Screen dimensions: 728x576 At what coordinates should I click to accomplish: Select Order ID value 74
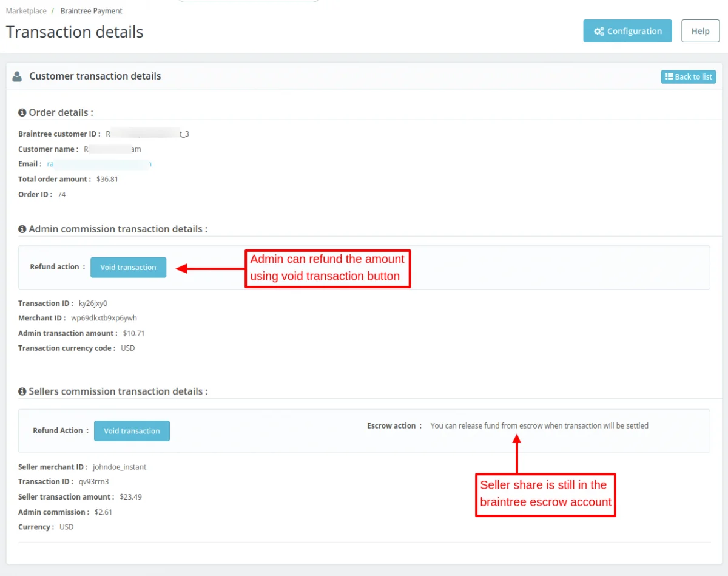61,194
